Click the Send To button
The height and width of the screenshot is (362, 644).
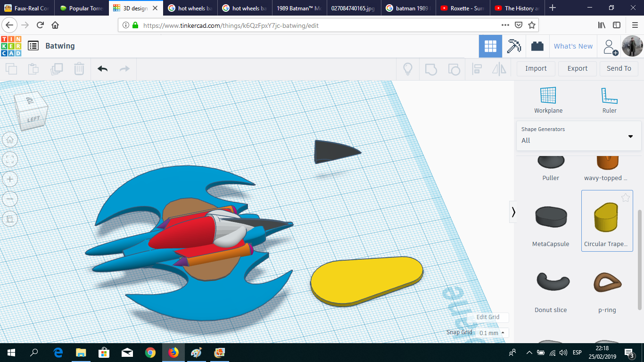[619, 68]
